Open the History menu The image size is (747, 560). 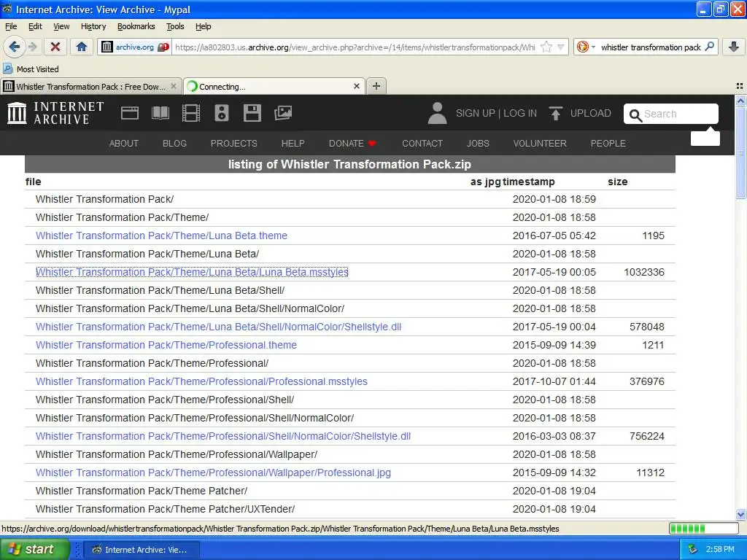click(93, 26)
